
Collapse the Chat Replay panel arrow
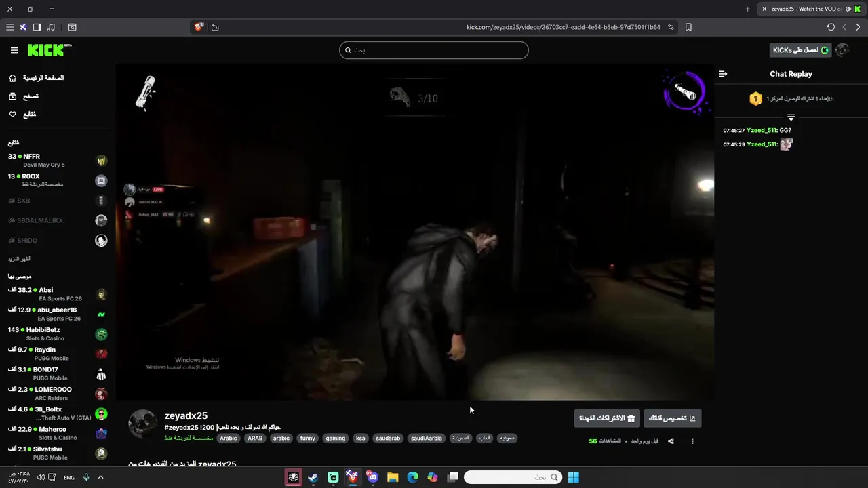(723, 74)
